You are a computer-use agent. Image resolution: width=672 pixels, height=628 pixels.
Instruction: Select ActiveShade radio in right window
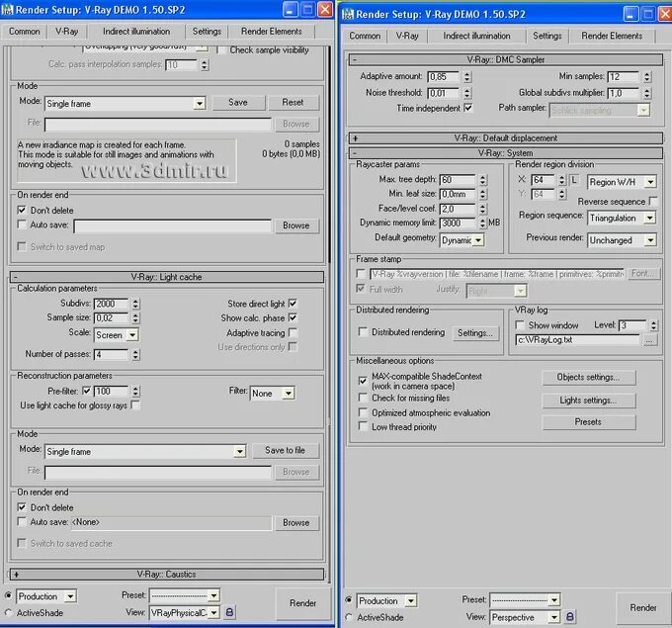point(349,617)
